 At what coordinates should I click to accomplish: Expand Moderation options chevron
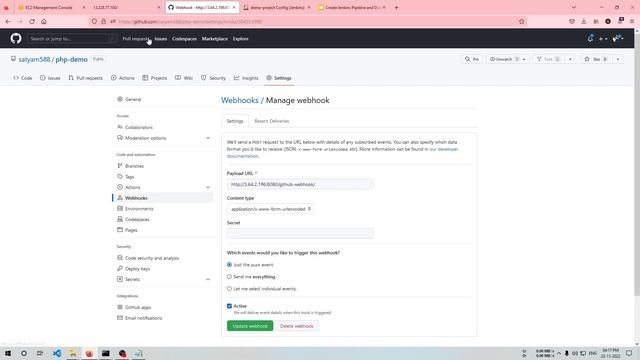pyautogui.click(x=208, y=138)
